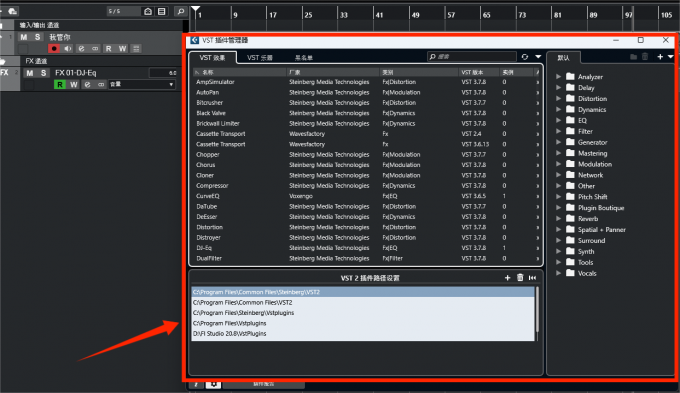This screenshot has height=393, width=680.
Task: Expand the Distortion folder
Action: pyautogui.click(x=559, y=98)
